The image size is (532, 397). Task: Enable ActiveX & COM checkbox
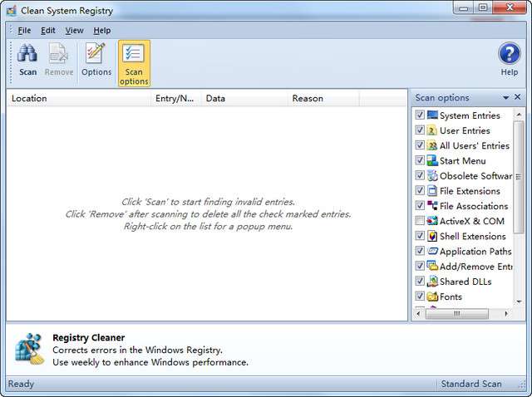click(x=420, y=221)
